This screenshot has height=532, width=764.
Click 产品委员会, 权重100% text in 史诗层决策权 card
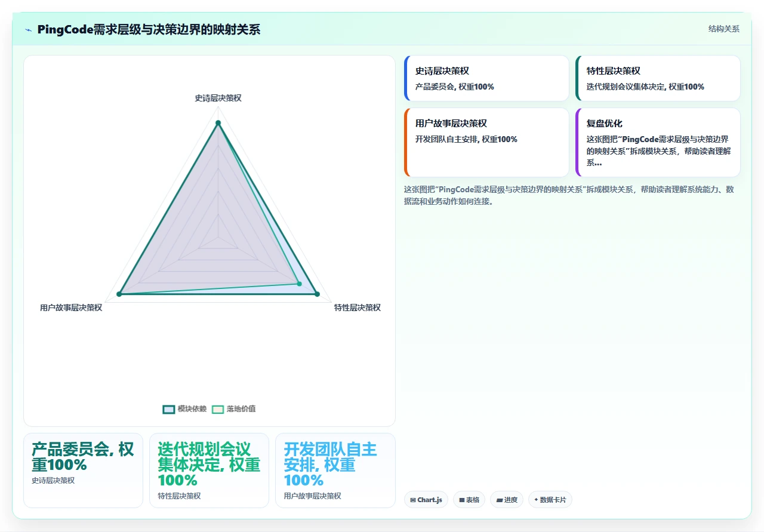[x=455, y=87]
